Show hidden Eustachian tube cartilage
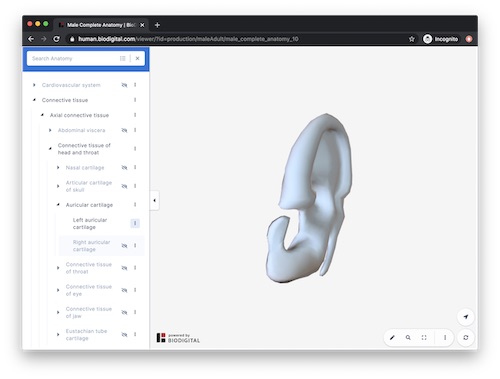Screen dimensions: 500x379 point(124,334)
